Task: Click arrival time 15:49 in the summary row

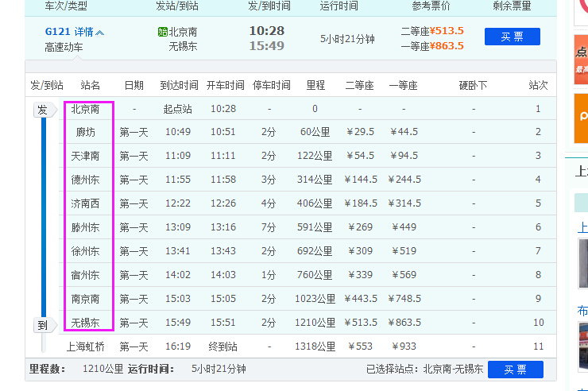Action: click(267, 46)
